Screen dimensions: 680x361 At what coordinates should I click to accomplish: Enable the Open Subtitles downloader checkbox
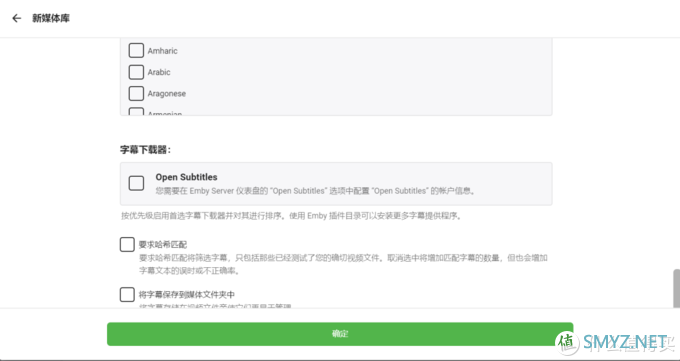[136, 183]
